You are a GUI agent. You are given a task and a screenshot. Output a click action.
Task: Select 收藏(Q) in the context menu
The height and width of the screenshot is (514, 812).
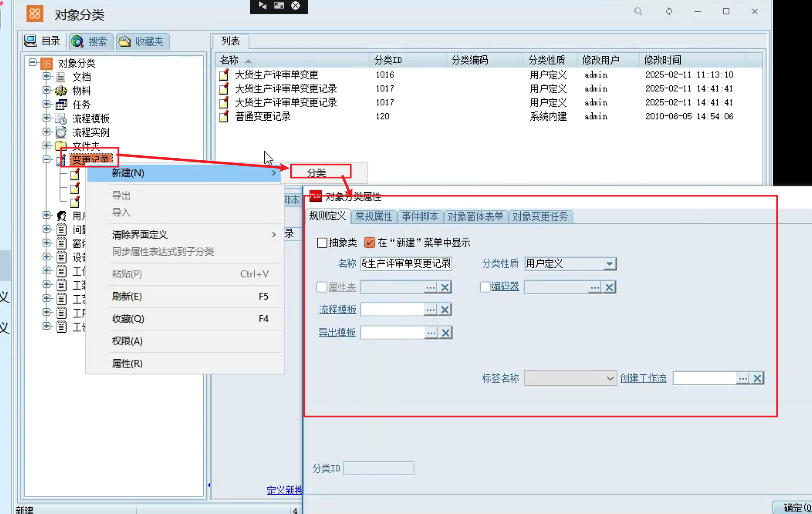(x=185, y=319)
